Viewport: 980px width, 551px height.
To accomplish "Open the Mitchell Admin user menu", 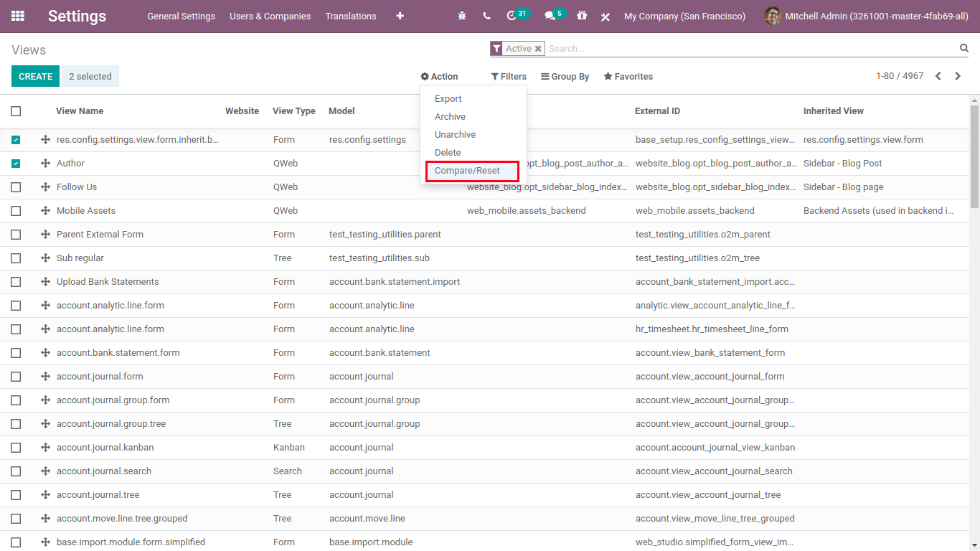I will 866,16.
